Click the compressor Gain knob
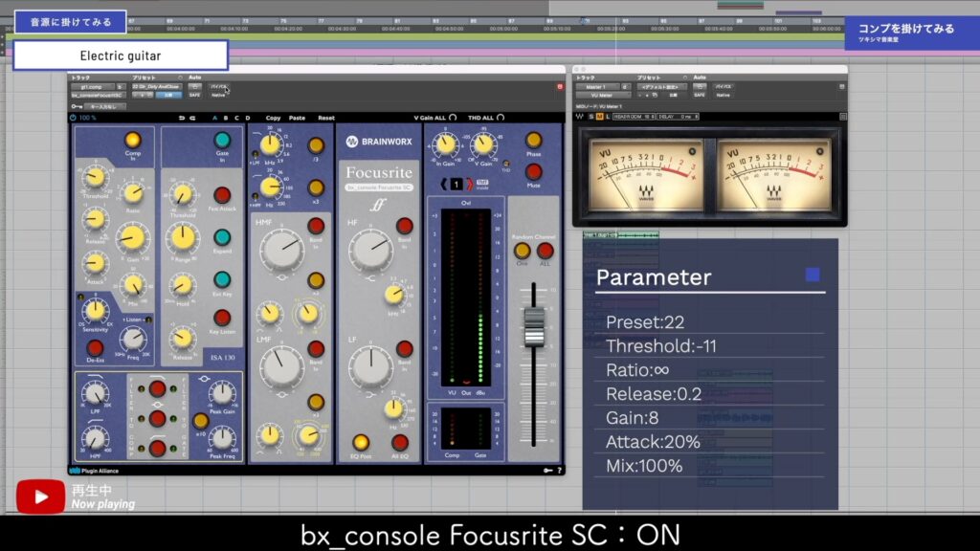 (132, 238)
